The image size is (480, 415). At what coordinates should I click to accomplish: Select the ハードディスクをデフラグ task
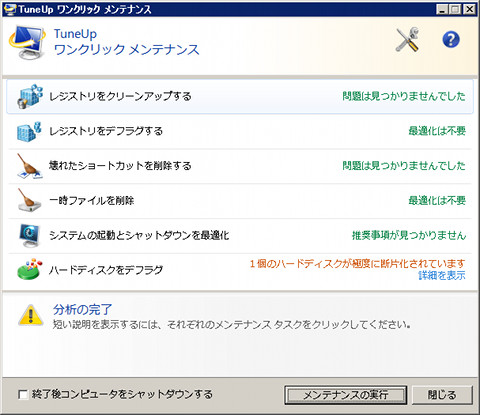[240, 270]
